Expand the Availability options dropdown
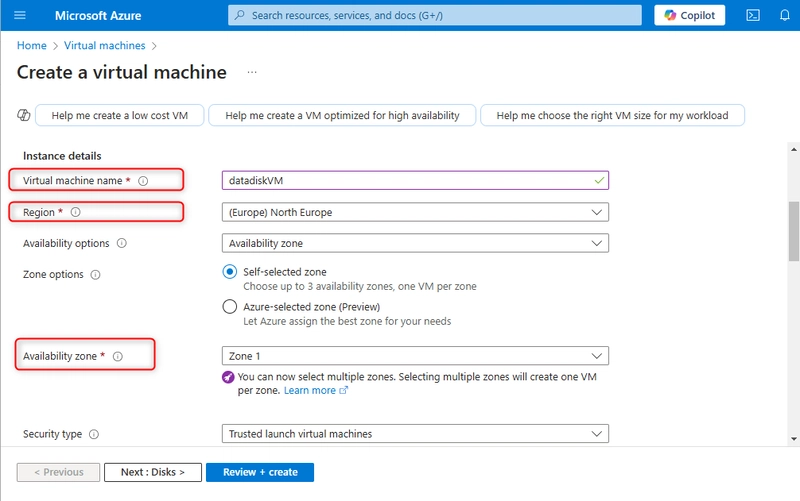The width and height of the screenshot is (800, 501). [415, 243]
